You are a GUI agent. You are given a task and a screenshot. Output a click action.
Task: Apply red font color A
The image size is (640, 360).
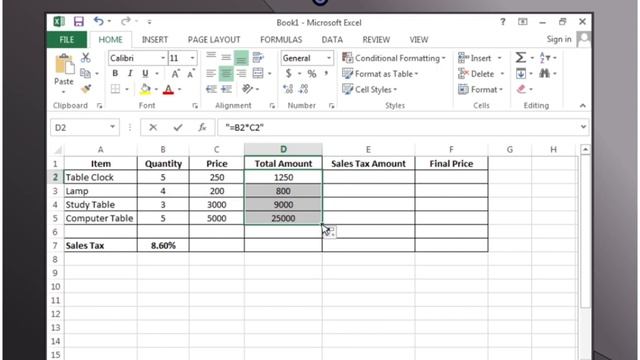pyautogui.click(x=168, y=89)
